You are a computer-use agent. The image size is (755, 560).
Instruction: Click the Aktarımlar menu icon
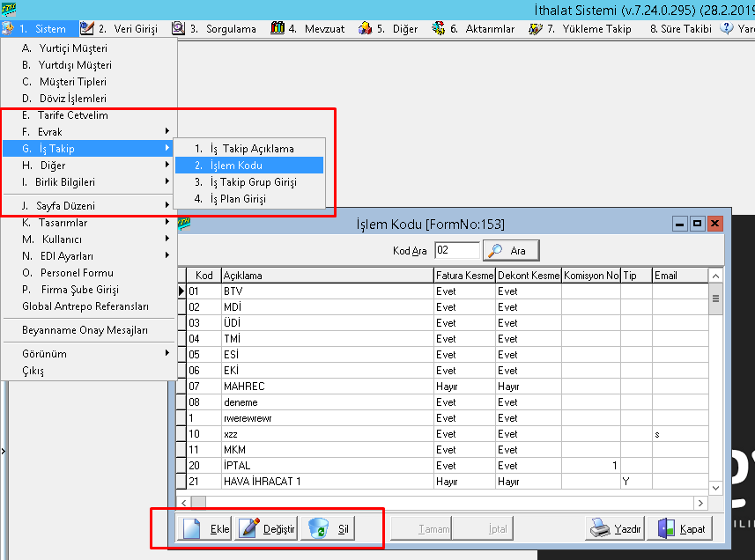point(438,28)
